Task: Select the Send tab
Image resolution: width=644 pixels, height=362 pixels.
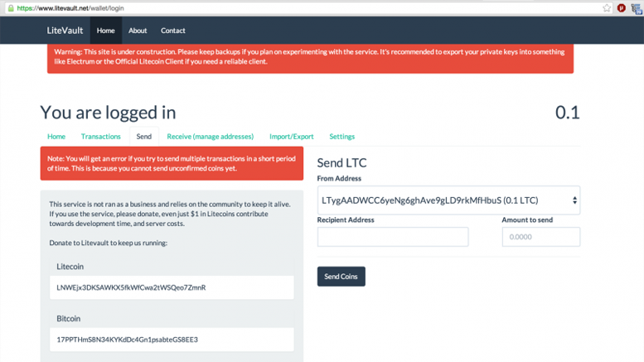Action: 143,136
